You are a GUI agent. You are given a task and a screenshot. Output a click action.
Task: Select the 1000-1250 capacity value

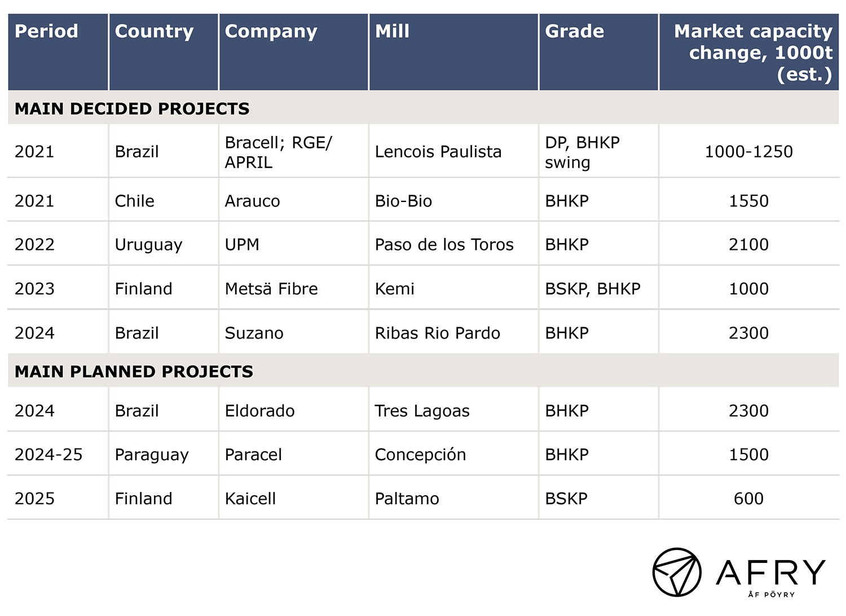[x=749, y=152]
